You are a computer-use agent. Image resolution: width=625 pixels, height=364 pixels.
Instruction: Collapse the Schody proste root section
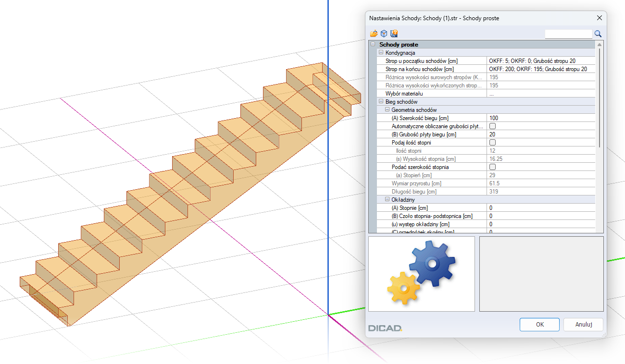coord(373,45)
